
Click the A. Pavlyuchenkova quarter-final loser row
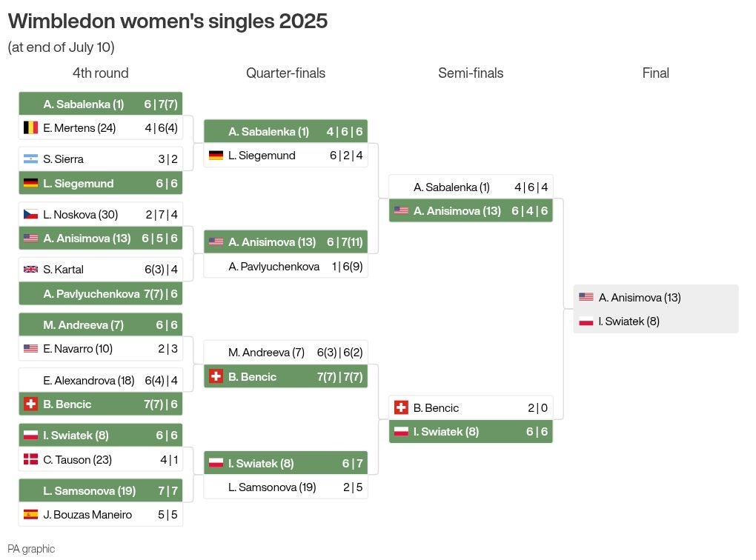pyautogui.click(x=285, y=266)
